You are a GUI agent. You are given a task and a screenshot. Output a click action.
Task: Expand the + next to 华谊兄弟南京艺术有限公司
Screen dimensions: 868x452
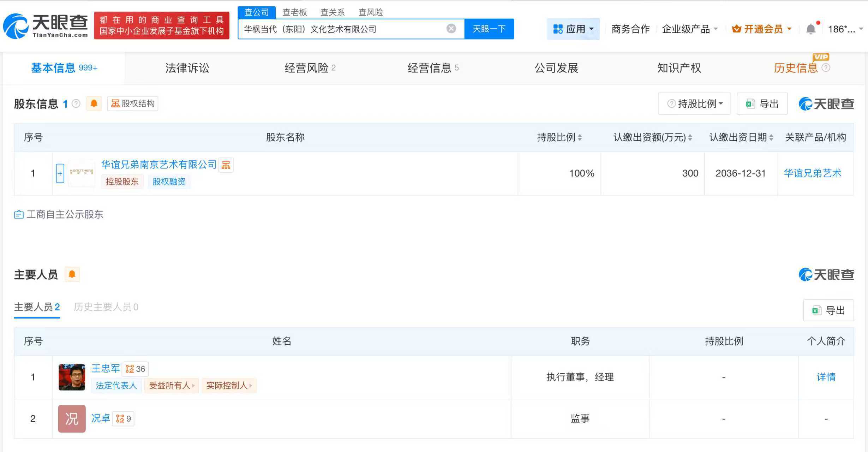pos(60,173)
